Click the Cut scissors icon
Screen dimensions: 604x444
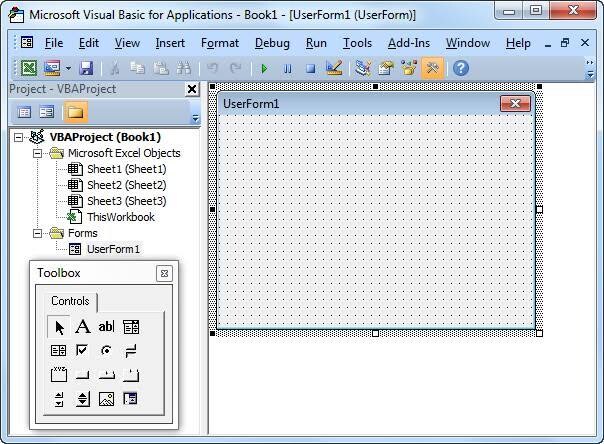(x=114, y=69)
